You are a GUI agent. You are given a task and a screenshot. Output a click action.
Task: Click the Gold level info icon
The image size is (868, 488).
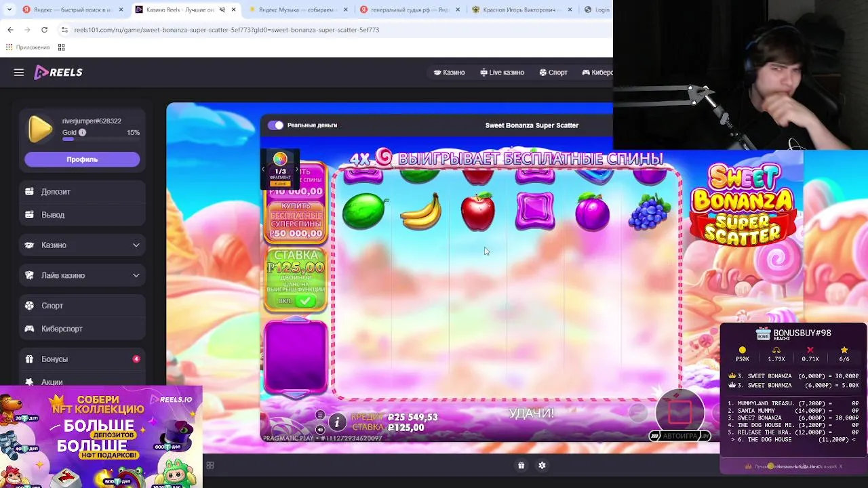click(x=82, y=133)
